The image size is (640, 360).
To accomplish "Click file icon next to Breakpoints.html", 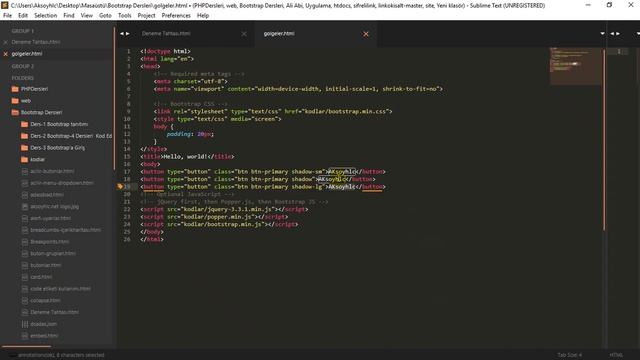I will [24, 242].
